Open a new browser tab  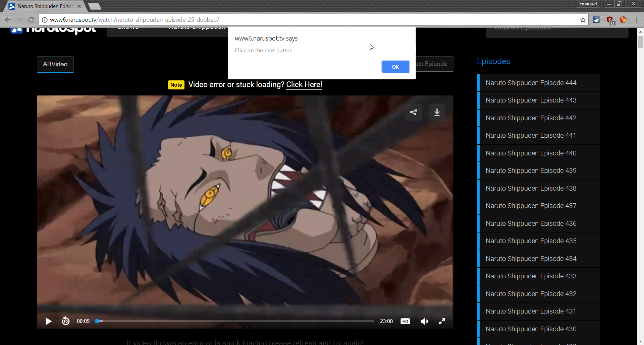click(95, 6)
